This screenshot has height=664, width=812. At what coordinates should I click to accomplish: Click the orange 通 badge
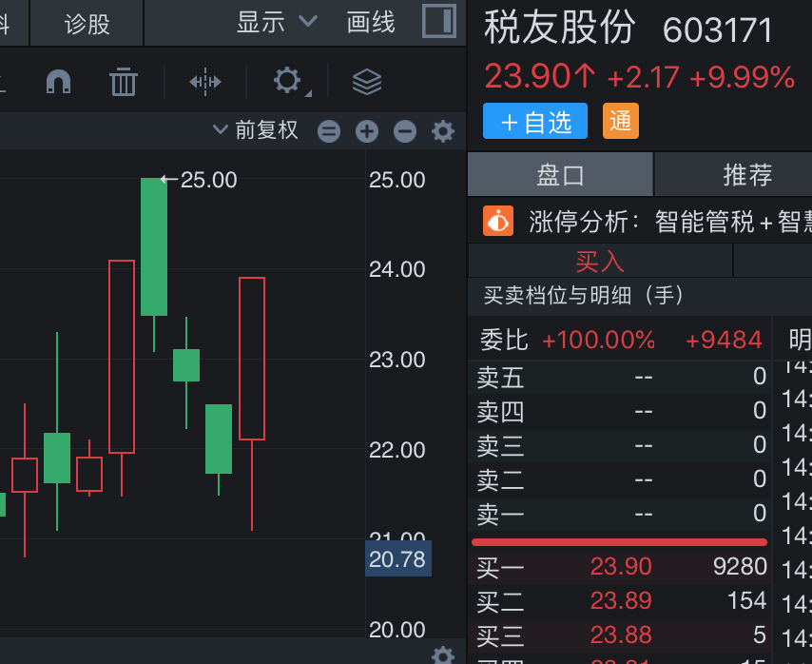[620, 122]
